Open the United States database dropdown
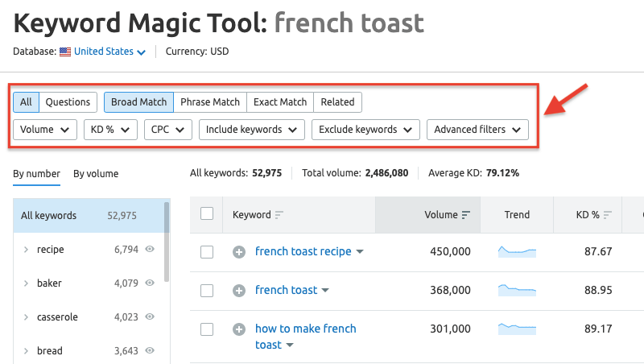Screen dimensions: 644x364 point(109,52)
